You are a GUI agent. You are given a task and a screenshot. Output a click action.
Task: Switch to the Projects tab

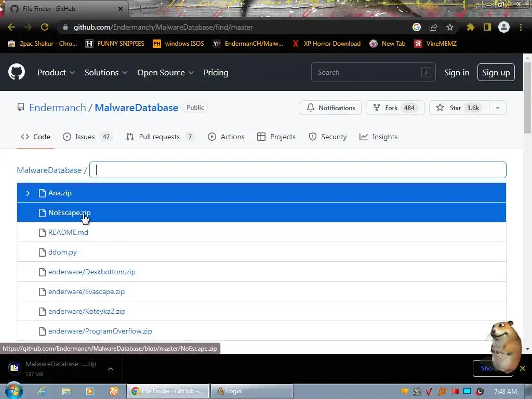click(x=276, y=137)
